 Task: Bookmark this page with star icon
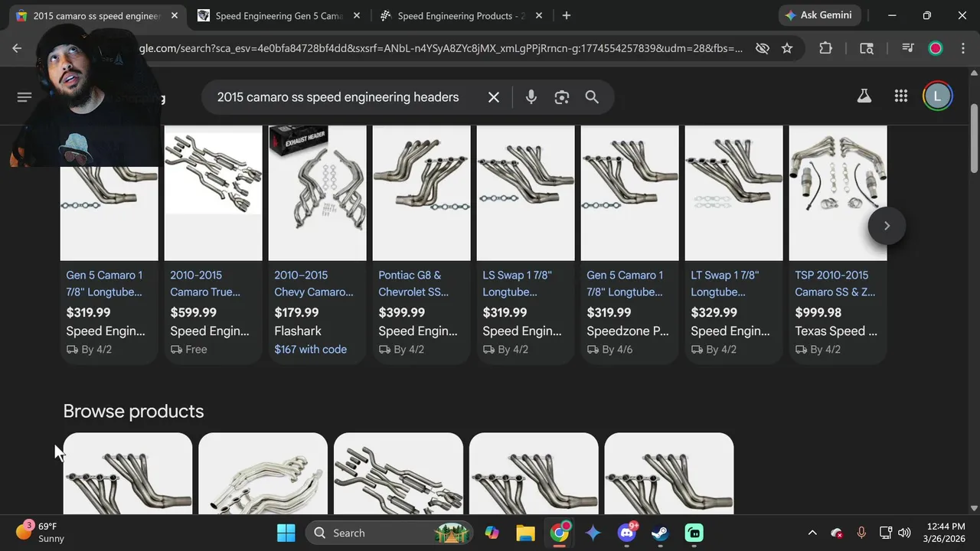787,48
